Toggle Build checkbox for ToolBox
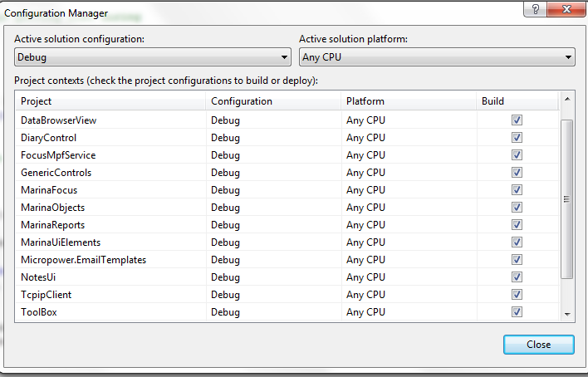Screen dimensions: 588x377 pyautogui.click(x=517, y=312)
